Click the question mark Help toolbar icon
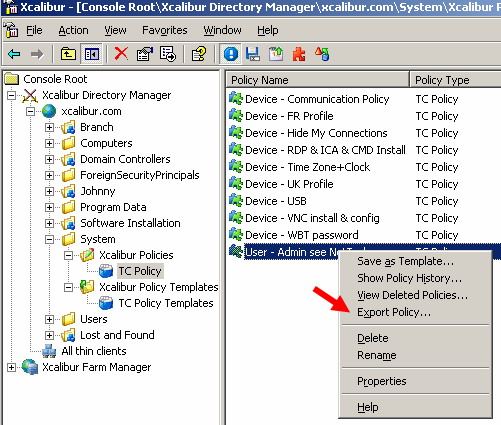Screen dimensions: 501x425 199,54
